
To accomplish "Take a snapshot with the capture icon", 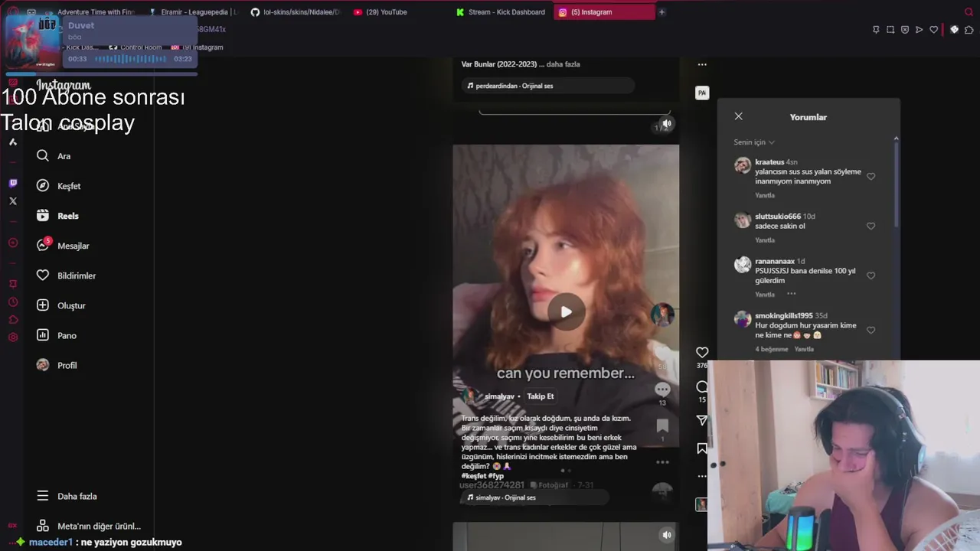I will 890,30.
